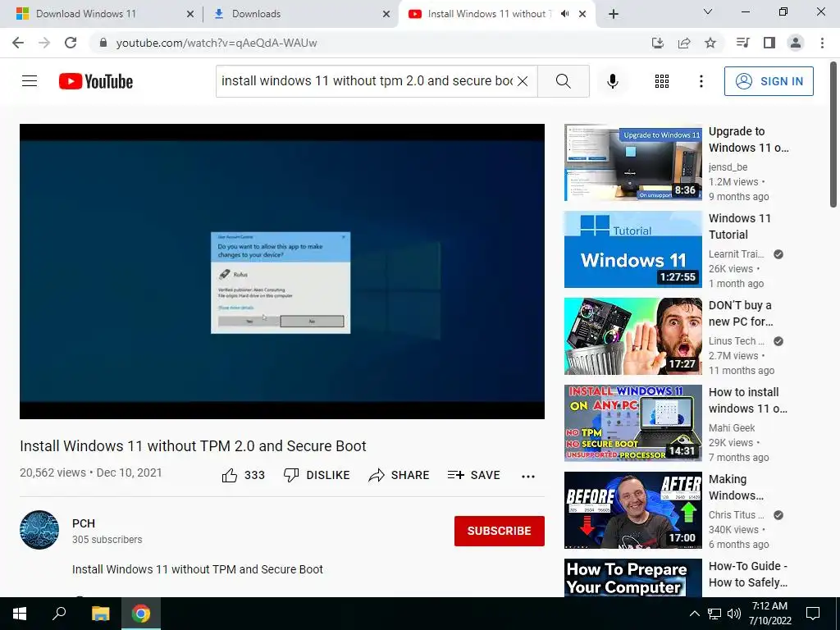Open How To Prepare Your Computer thumbnail
The width and height of the screenshot is (840, 630).
pyautogui.click(x=632, y=578)
